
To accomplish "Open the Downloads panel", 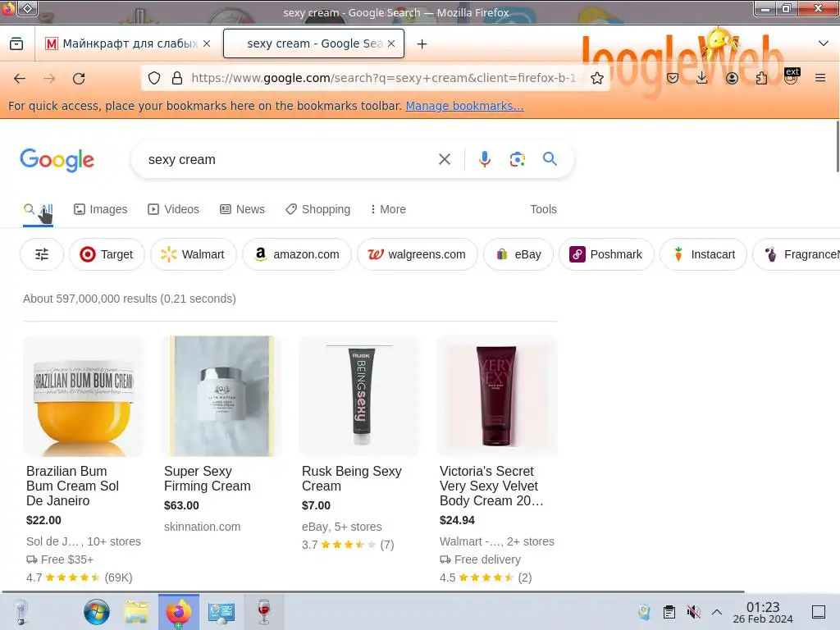I will [702, 78].
